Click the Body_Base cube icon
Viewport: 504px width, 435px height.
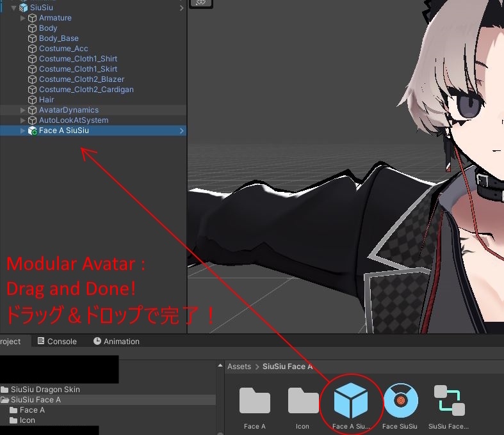32,38
